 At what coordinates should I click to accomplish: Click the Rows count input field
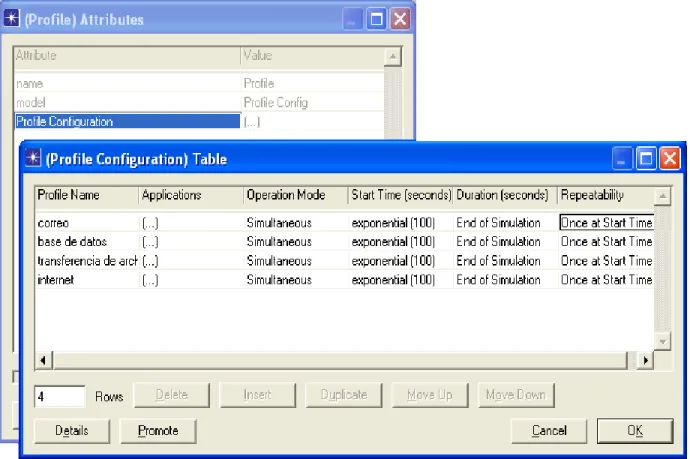[60, 397]
